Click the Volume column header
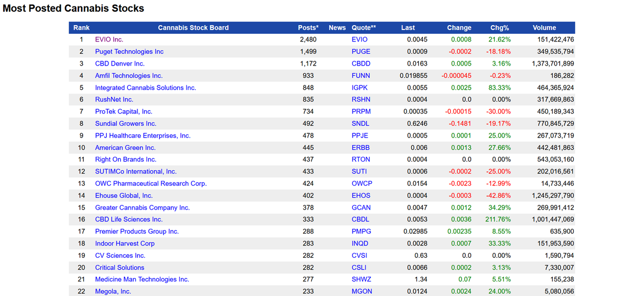The image size is (644, 296). click(544, 28)
